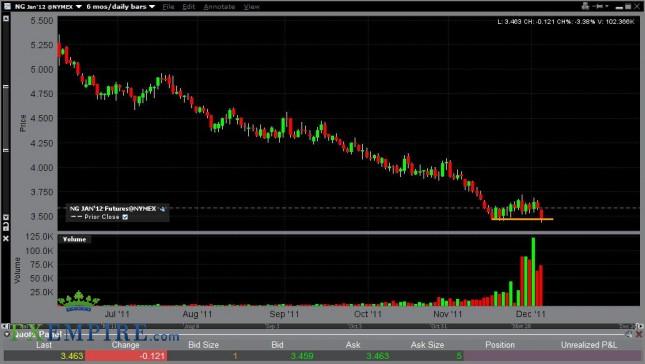Toggle the lock icon on the left sidebar
Image resolution: width=645 pixels, height=364 pixels.
(6, 226)
